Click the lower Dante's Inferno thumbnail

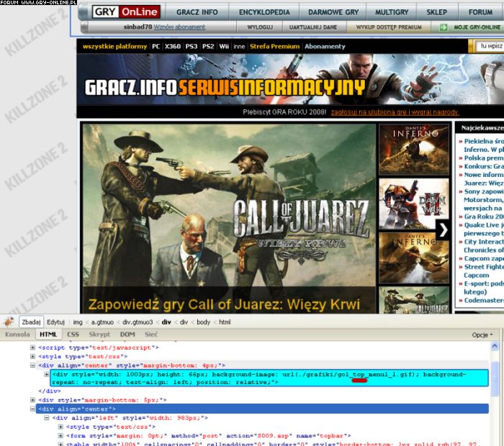(414, 258)
